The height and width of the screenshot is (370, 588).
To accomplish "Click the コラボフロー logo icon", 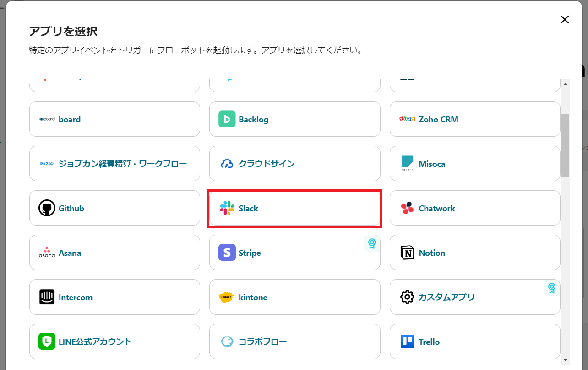I will click(x=227, y=342).
